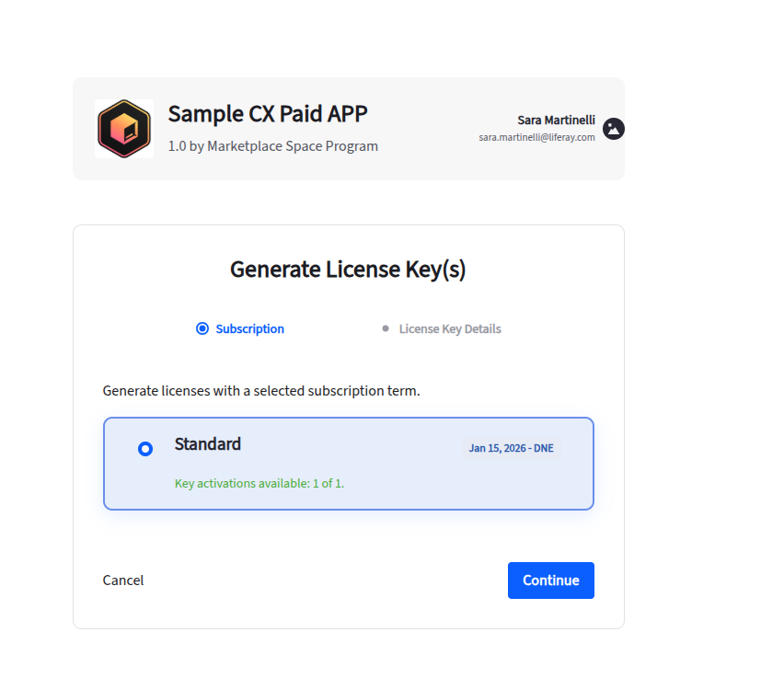Click the green Key activations available text
784x678 pixels.
[x=259, y=483]
